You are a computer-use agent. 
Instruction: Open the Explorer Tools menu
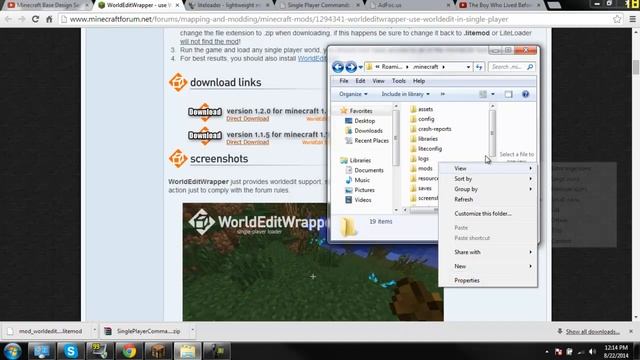tap(398, 81)
